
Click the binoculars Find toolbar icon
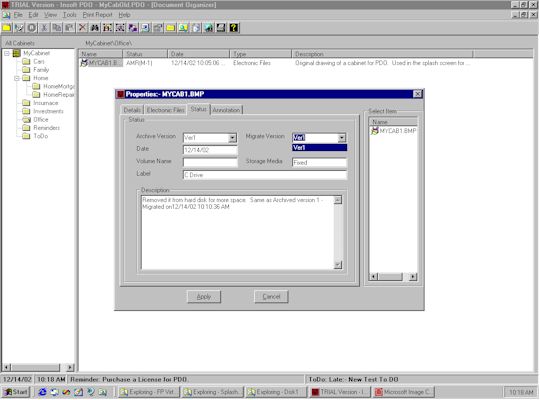click(95, 28)
